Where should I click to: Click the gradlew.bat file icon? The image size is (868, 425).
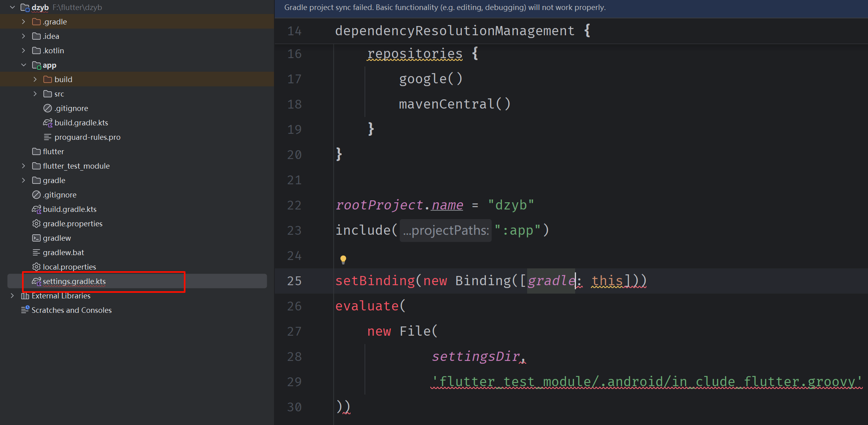[36, 252]
